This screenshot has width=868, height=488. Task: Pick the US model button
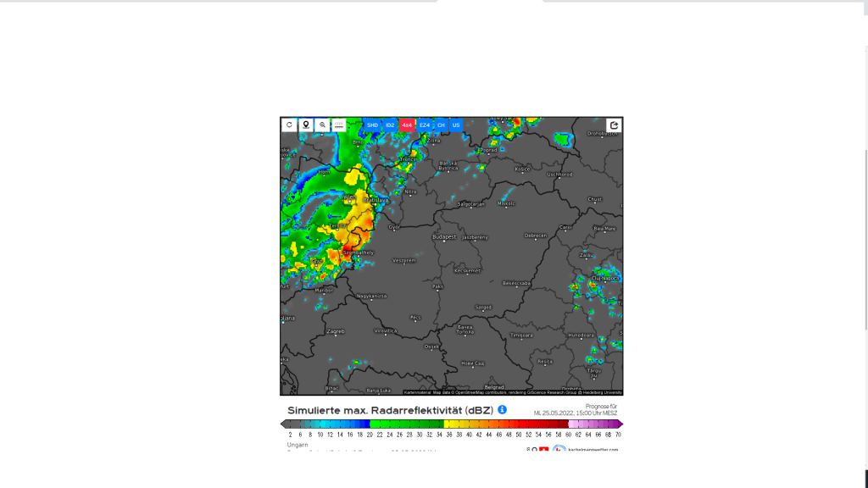[456, 125]
